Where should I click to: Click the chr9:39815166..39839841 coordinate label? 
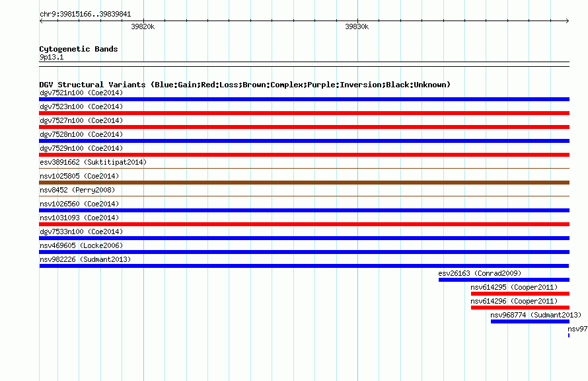tap(85, 15)
